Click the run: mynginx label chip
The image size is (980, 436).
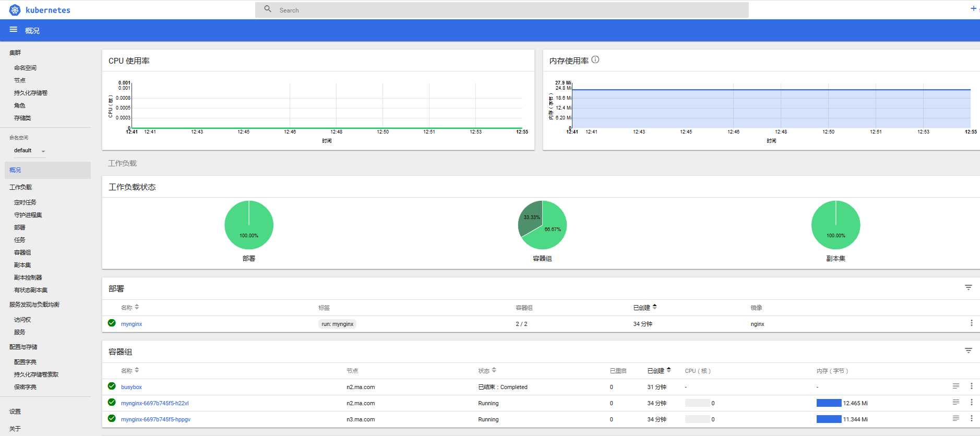click(x=338, y=324)
